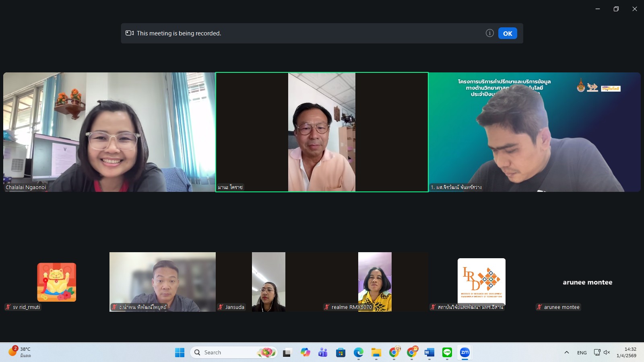Open Microsoft Teams from the taskbar
The image size is (644, 362).
[323, 353]
